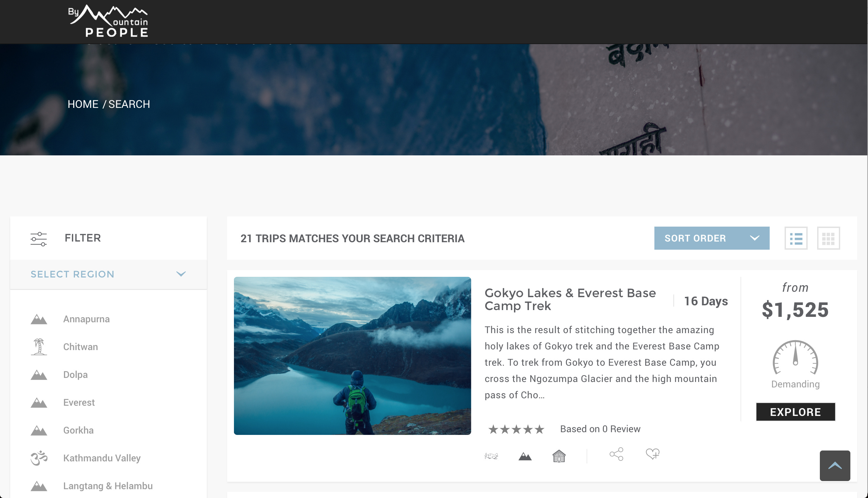868x498 pixels.
Task: Choose the Dolpa region filter
Action: 76,375
